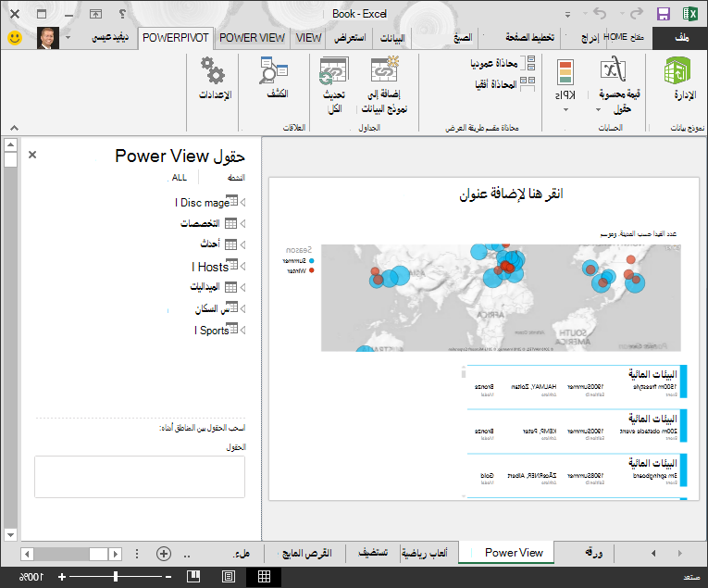
Task: Expand the Disc Image table in the field list
Action: click(242, 202)
